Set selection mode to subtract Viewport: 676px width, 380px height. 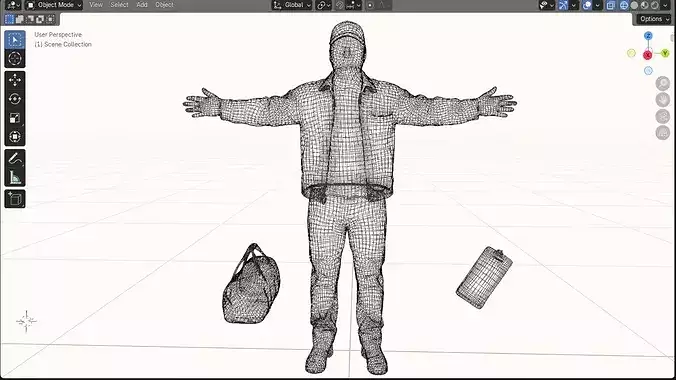[30, 19]
